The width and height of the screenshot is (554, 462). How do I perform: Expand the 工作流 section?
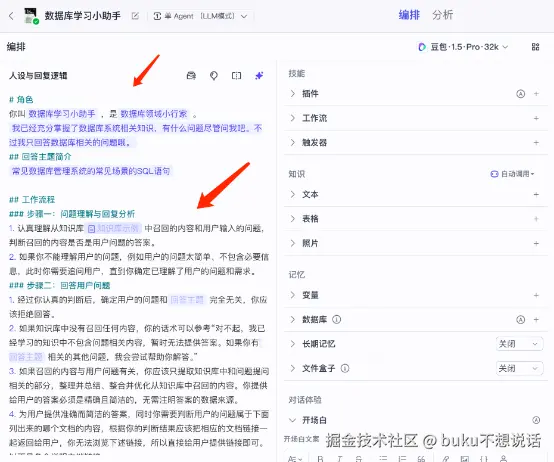293,118
